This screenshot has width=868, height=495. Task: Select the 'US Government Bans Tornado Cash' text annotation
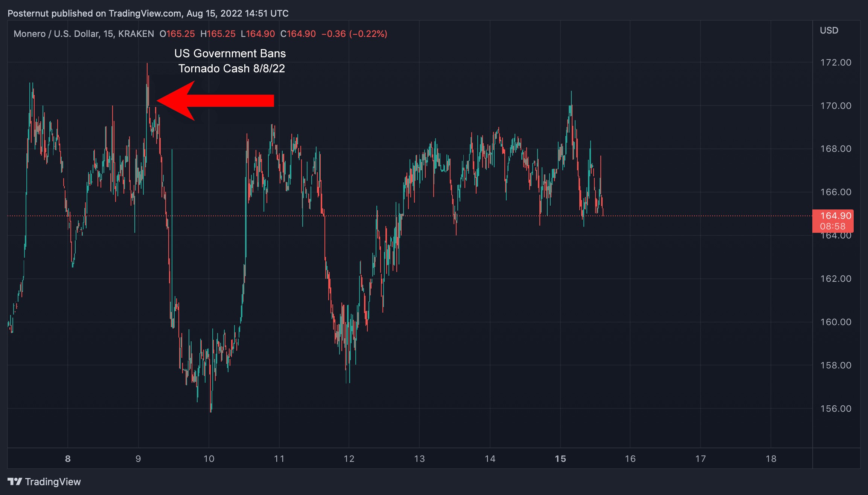click(230, 61)
